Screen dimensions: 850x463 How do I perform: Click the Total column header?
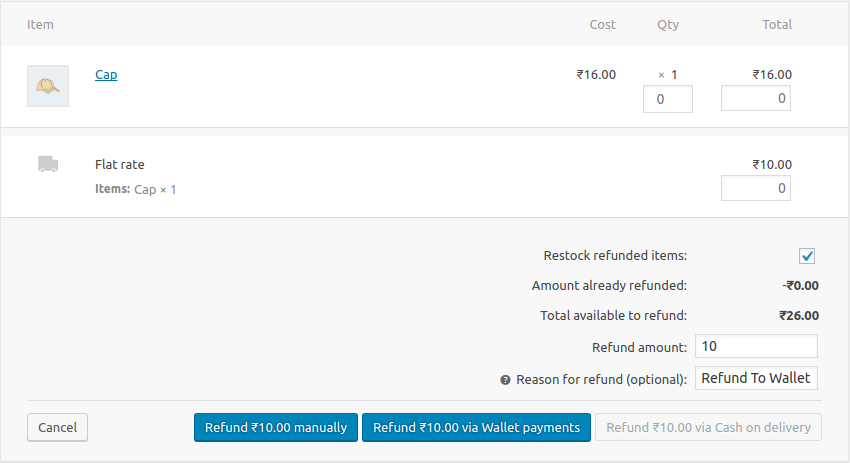(776, 24)
